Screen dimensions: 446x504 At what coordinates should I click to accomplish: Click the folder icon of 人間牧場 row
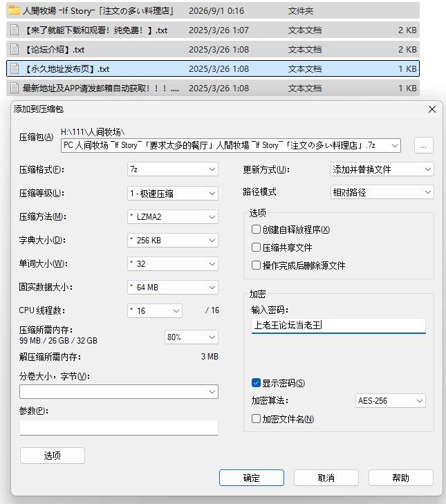click(x=14, y=10)
